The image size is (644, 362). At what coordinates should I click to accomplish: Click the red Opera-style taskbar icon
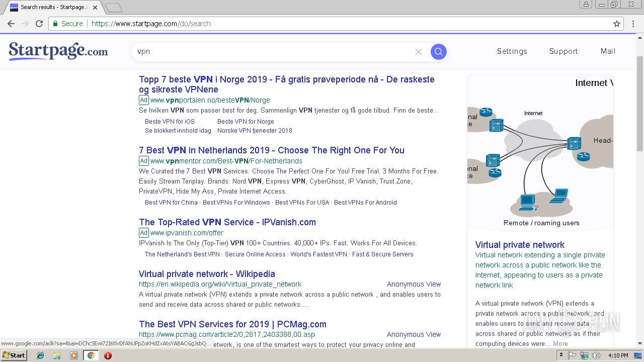(108, 355)
